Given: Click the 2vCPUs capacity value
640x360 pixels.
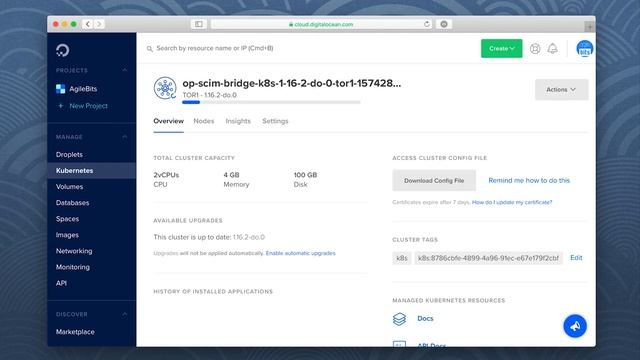Looking at the screenshot, I should pos(166,175).
